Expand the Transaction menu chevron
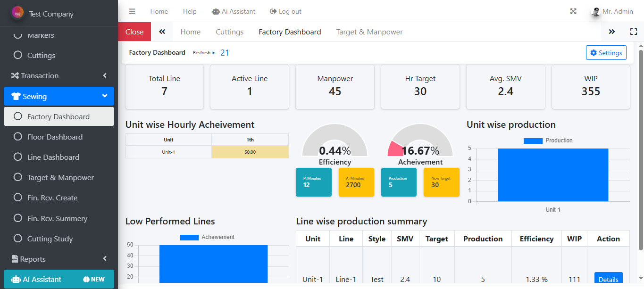The height and width of the screenshot is (289, 644). click(105, 75)
